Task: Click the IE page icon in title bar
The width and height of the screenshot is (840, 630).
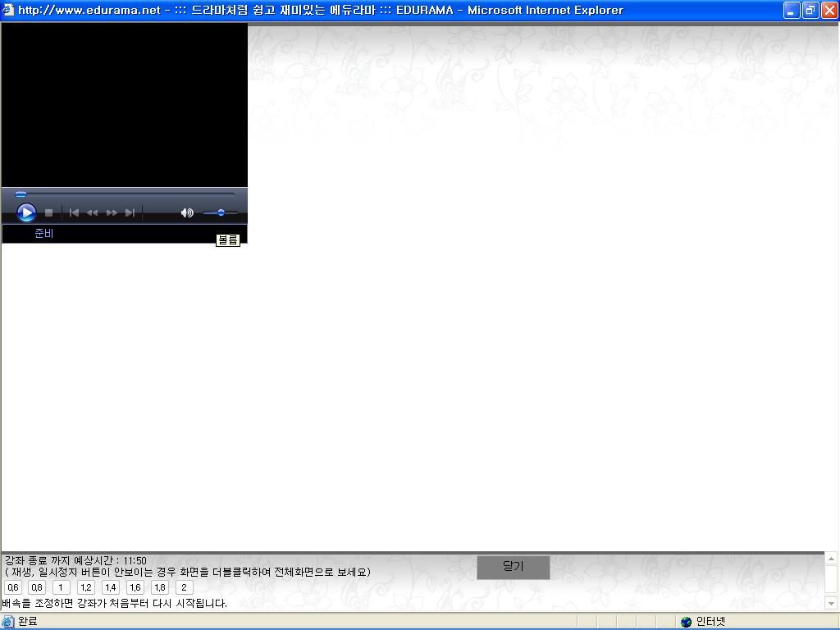Action: tap(8, 10)
